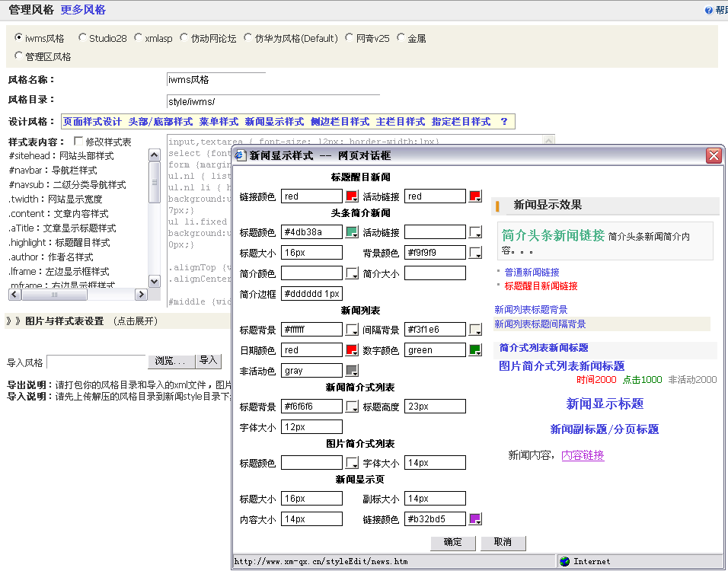
Task: Click the 内容链接 preview link
Action: (583, 455)
